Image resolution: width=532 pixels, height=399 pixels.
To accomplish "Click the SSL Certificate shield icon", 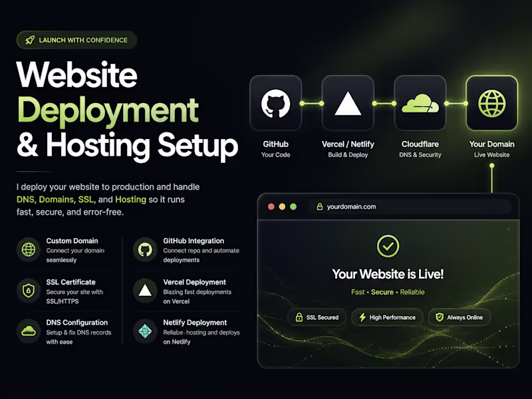I will (29, 291).
